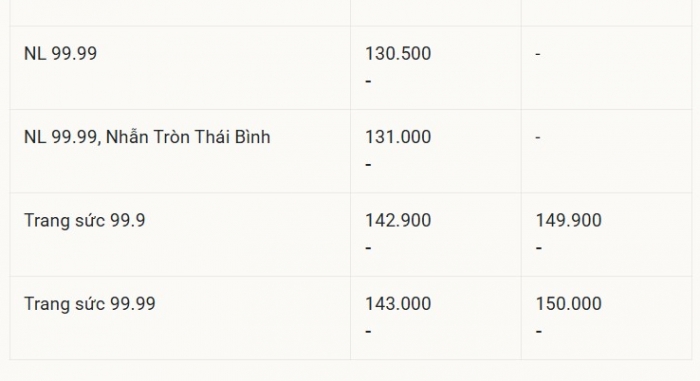Click the 131.000 buy price

point(398,137)
